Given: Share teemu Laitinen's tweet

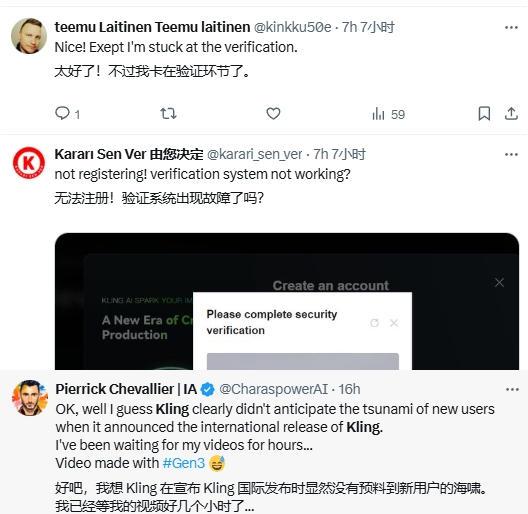Looking at the screenshot, I should (x=511, y=114).
